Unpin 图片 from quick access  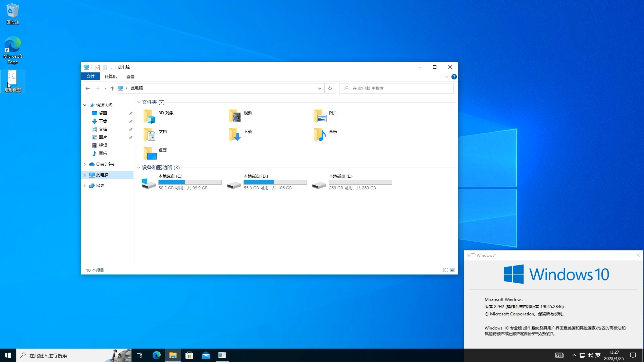click(131, 137)
